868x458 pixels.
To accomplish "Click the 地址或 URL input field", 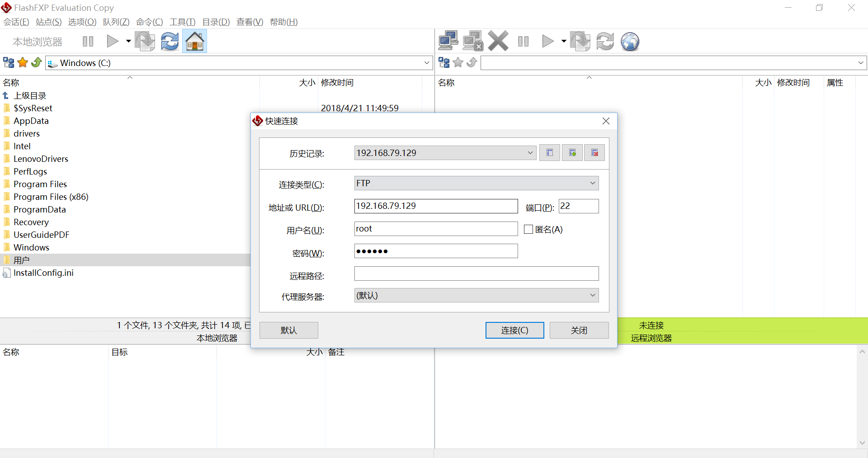I will [436, 206].
